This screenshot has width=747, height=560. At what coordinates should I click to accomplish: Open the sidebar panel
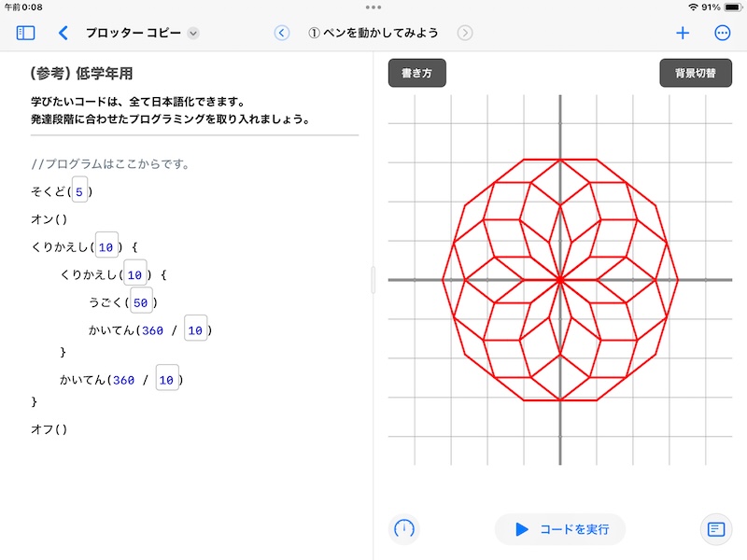tap(26, 31)
